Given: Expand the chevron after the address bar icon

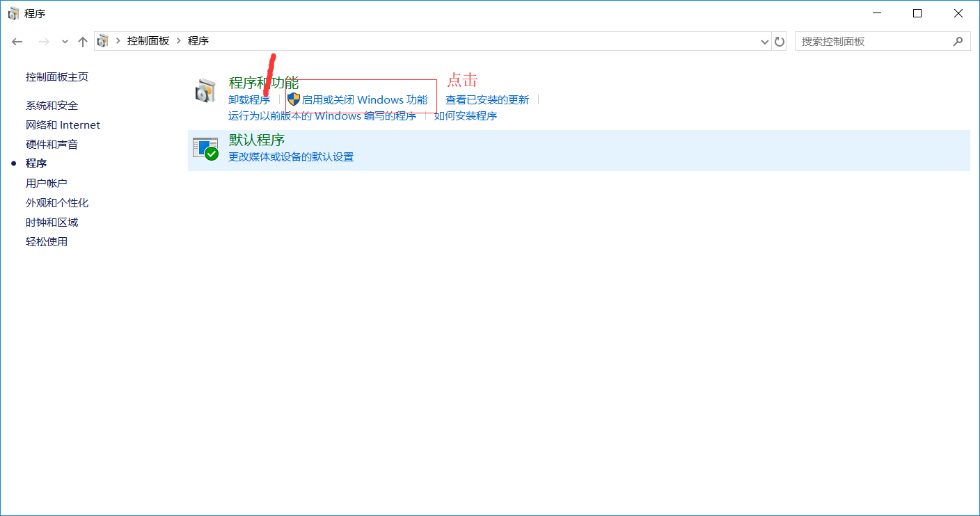Looking at the screenshot, I should click(118, 41).
